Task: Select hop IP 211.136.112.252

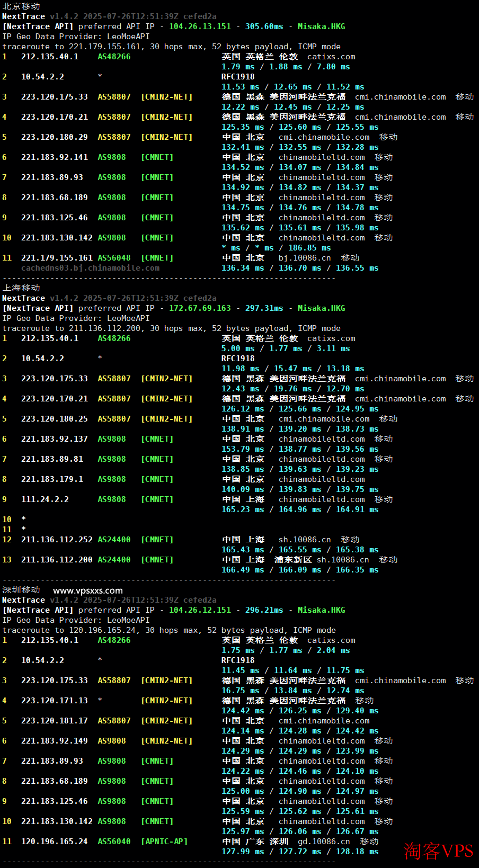Action: pyautogui.click(x=57, y=540)
